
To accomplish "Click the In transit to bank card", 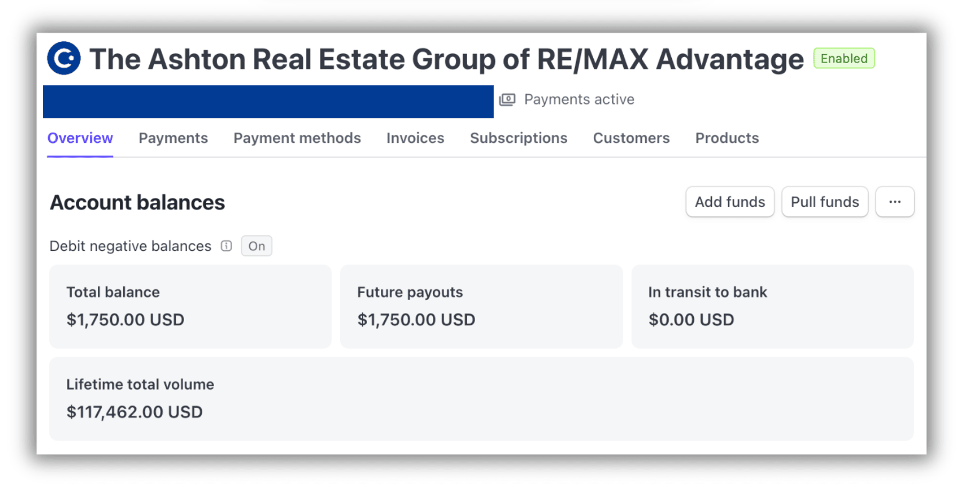I will point(772,307).
